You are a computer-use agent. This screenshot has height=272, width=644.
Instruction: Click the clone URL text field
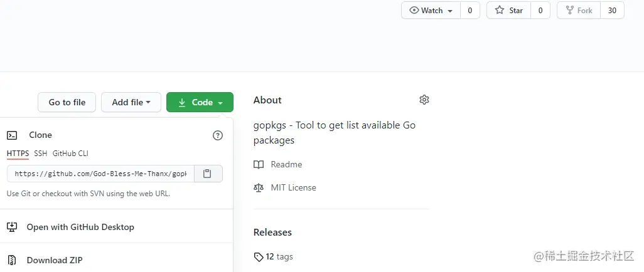pyautogui.click(x=100, y=174)
